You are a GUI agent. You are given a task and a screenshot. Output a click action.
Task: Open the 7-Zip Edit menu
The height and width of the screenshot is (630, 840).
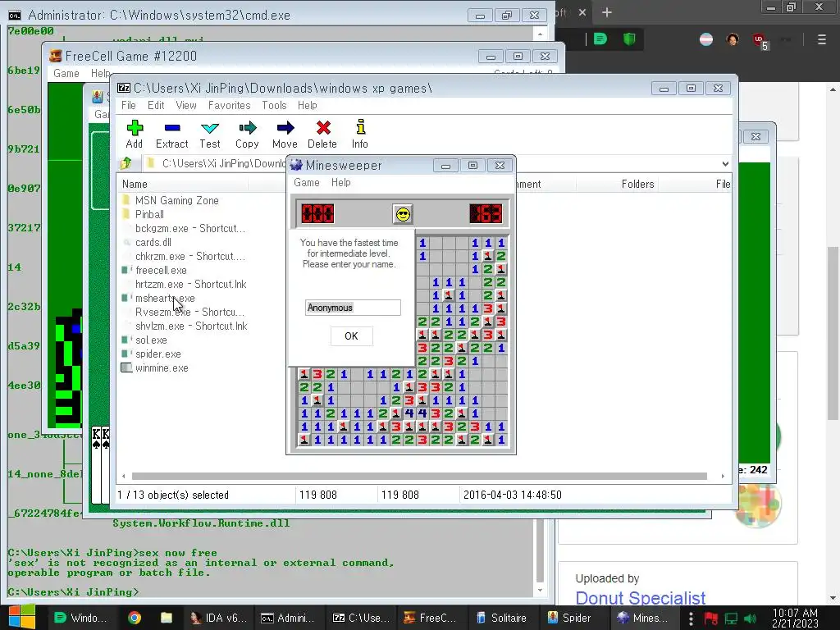coord(156,106)
